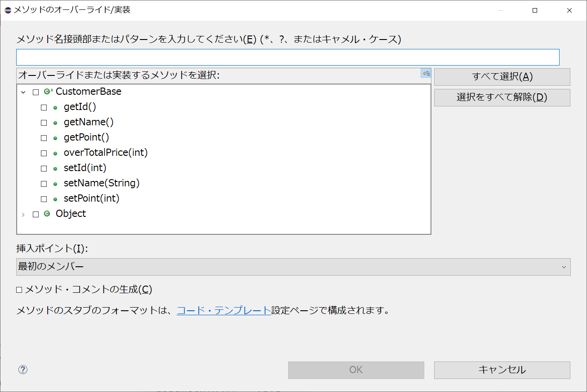Click the method name pattern input field
Viewport: 587px width, 392px height.
pyautogui.click(x=288, y=57)
